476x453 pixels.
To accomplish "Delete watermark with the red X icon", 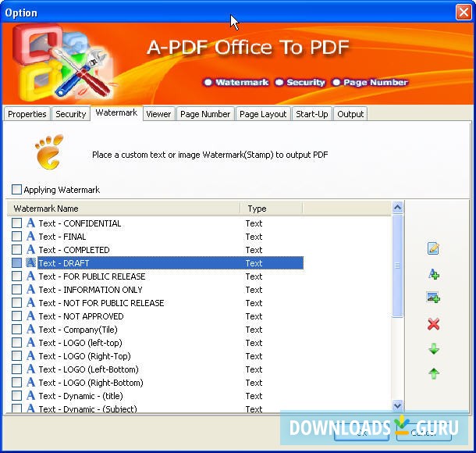I will click(x=434, y=324).
